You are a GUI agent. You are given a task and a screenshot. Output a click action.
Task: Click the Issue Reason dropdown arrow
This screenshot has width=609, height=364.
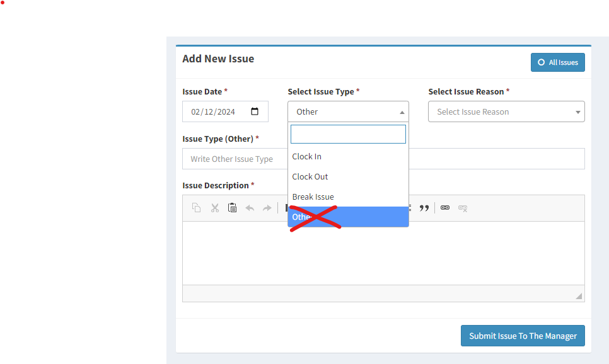578,112
